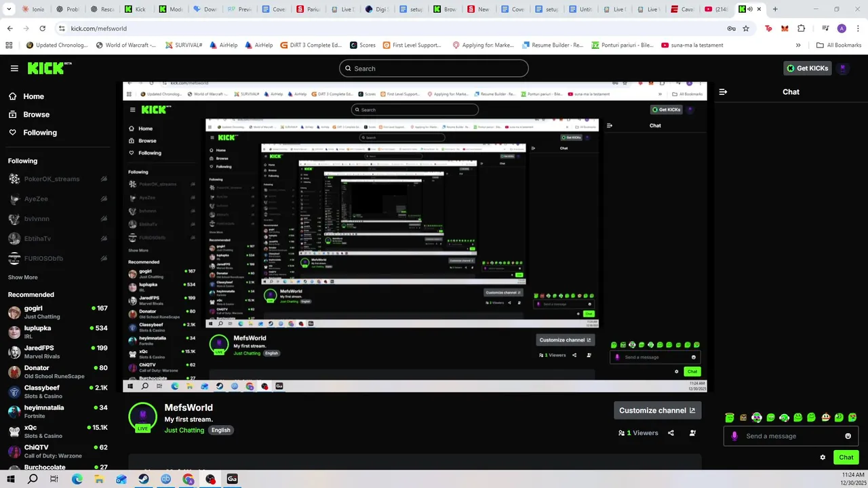Expand hidden bookmarks with double chevron
Viewport: 868px width, 488px height.
798,45
